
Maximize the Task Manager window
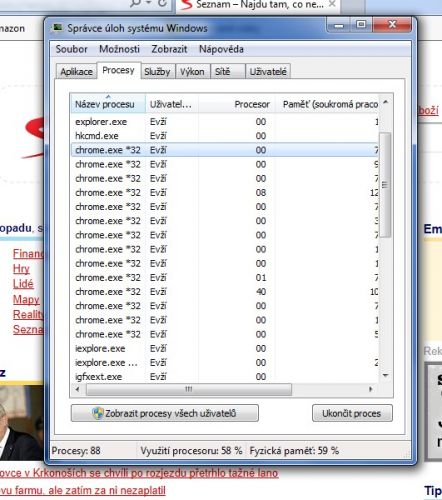click(x=361, y=25)
